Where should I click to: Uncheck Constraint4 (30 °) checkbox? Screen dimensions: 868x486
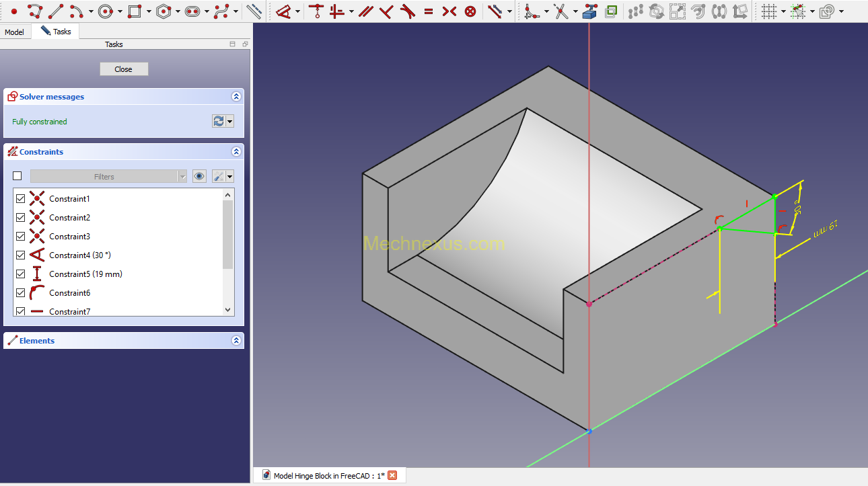tap(20, 255)
